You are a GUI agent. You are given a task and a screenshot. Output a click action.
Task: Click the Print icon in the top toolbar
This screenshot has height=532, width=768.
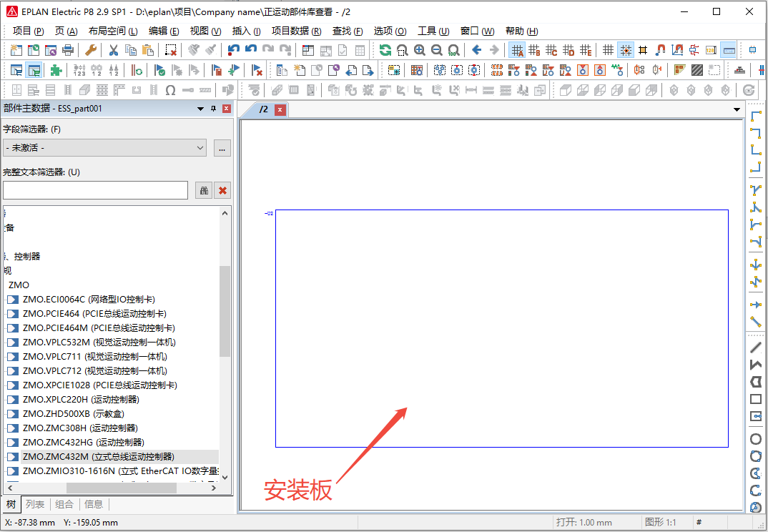(x=67, y=50)
